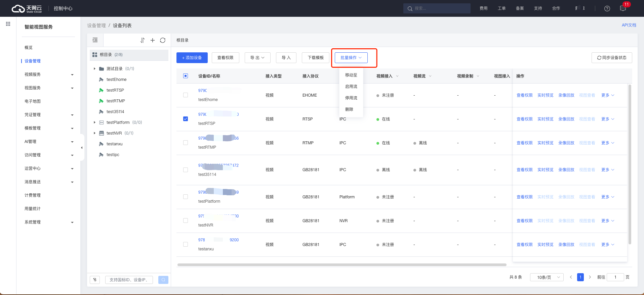The width and height of the screenshot is (644, 295).
Task: Expand the testPlatform tree node
Action: [x=94, y=122]
